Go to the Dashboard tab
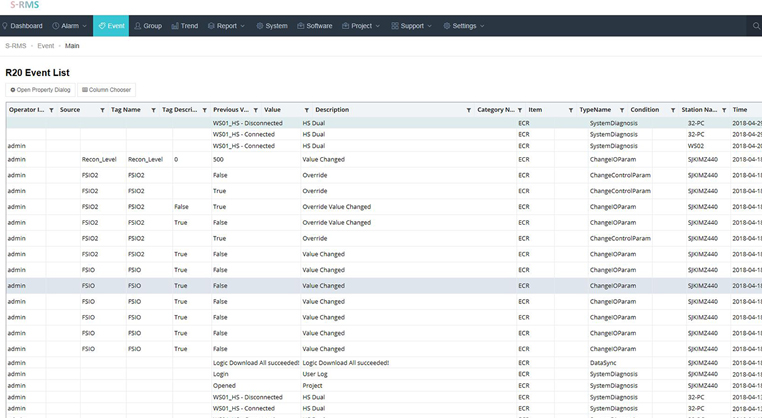Viewport: 762px width, 418px height. tap(22, 26)
